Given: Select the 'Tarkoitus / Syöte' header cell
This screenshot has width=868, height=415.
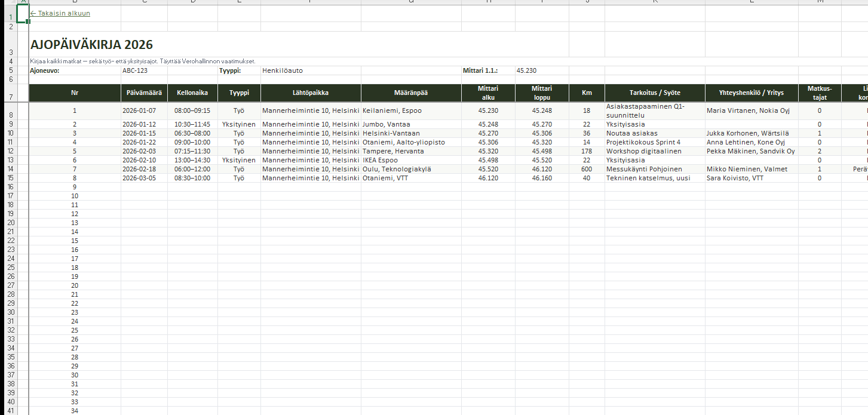Looking at the screenshot, I should [x=654, y=93].
